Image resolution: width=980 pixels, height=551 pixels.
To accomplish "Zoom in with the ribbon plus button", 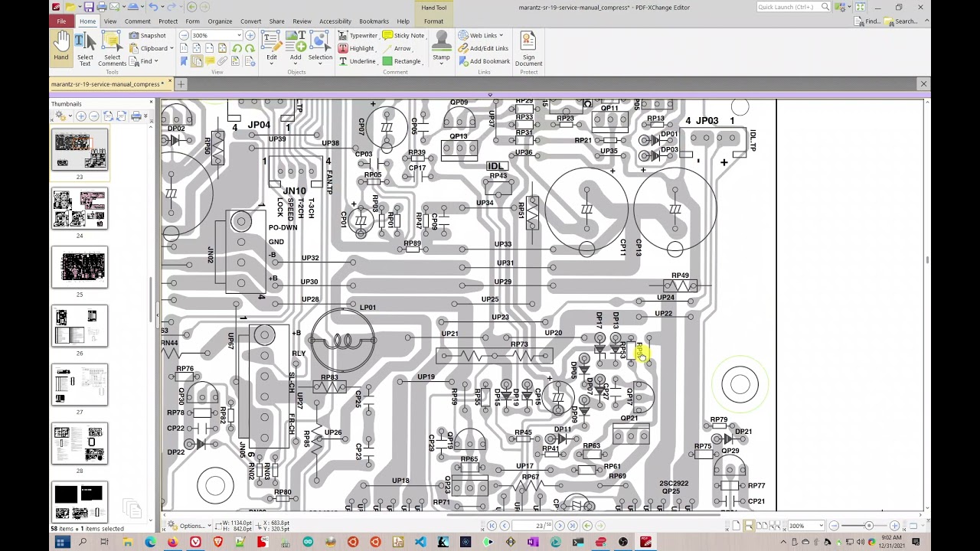I will (x=250, y=35).
